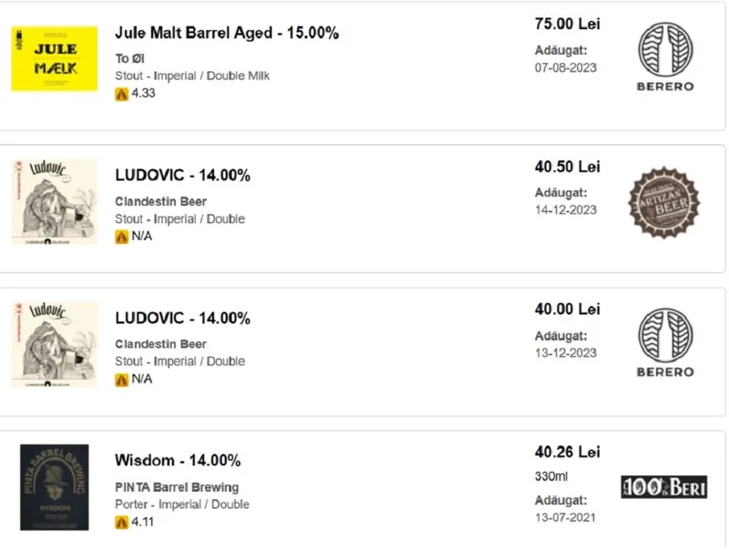Open the Wisdom PINTA Barrel Brewing thumbnail

coord(55,487)
